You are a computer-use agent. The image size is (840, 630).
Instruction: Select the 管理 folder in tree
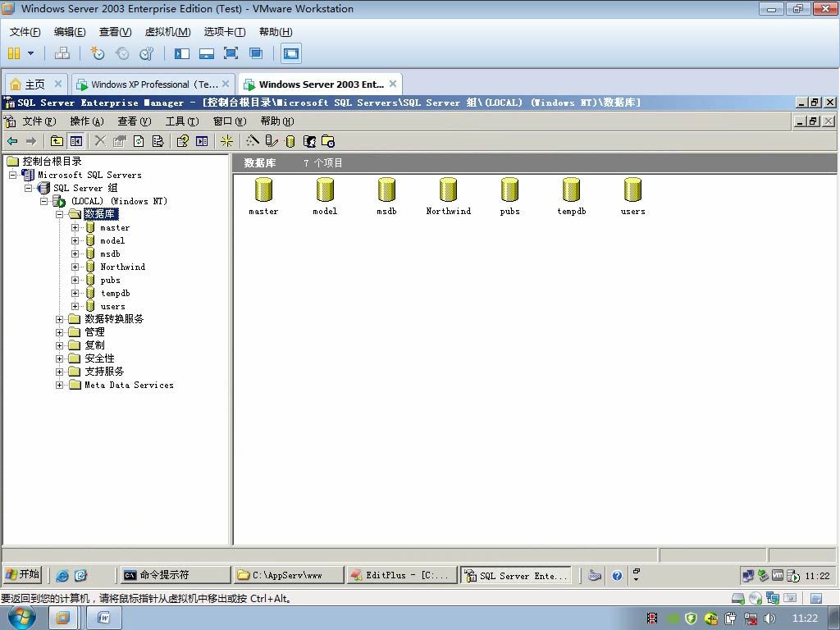(94, 332)
